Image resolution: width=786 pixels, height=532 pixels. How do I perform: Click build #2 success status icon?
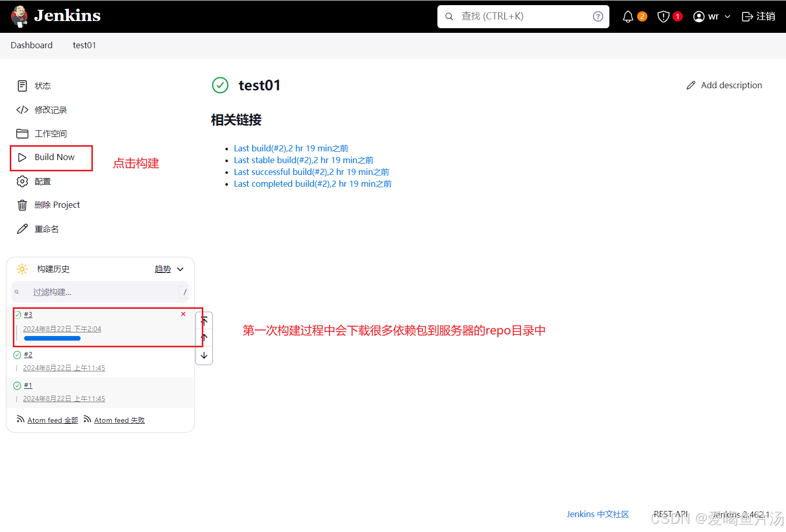click(17, 354)
